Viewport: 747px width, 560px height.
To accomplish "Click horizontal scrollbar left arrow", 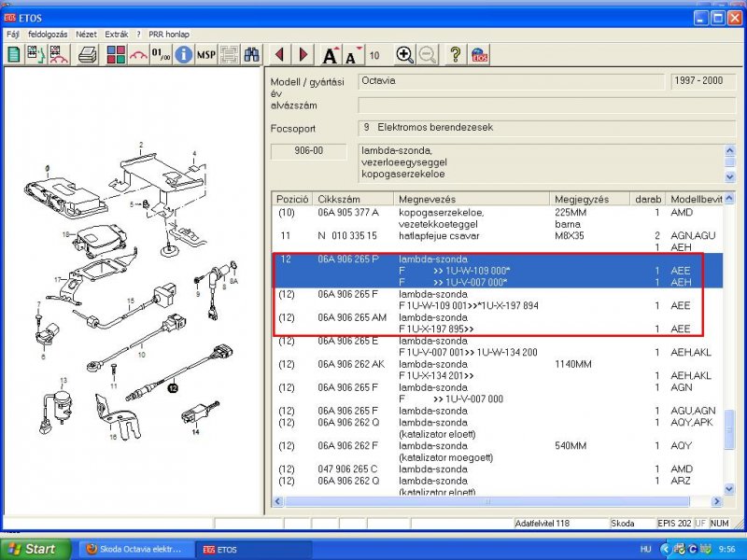I will coord(277,501).
